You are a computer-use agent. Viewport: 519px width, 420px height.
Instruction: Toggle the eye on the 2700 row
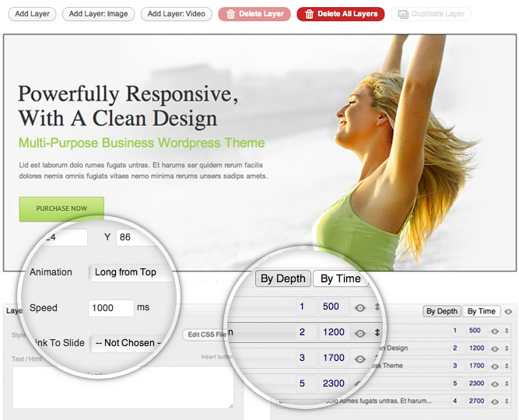coord(495,401)
